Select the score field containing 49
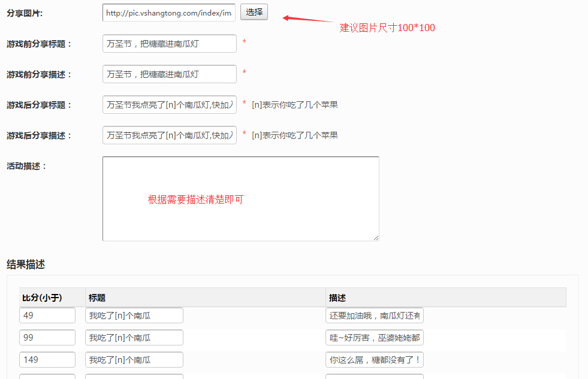Viewport: 588px width, 379px height. (x=47, y=316)
